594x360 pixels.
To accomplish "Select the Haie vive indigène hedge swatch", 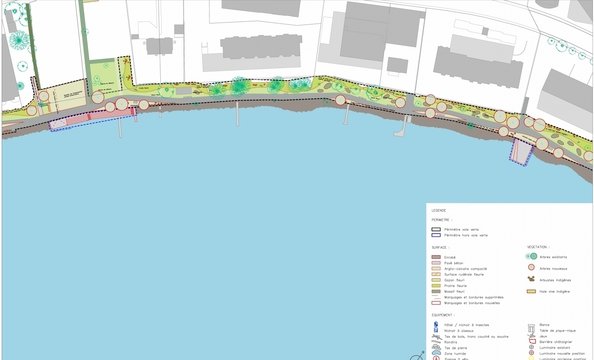I will (531, 291).
